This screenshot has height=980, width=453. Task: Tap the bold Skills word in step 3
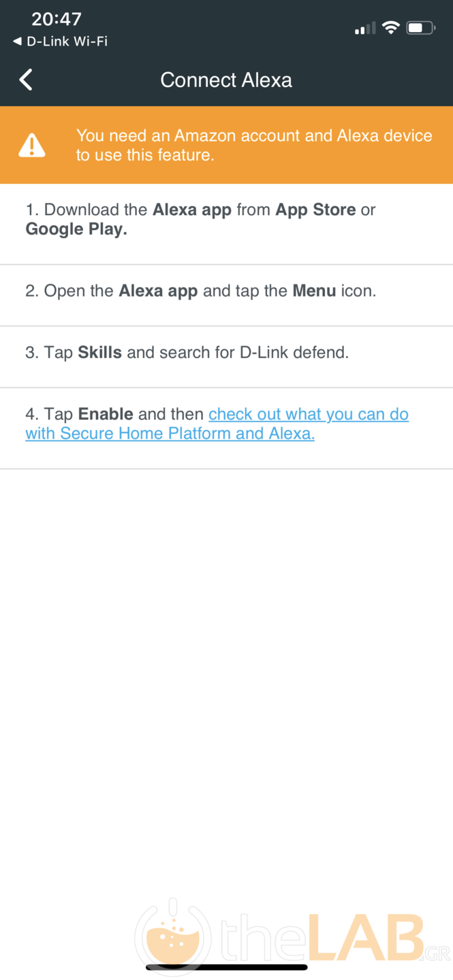[99, 353]
